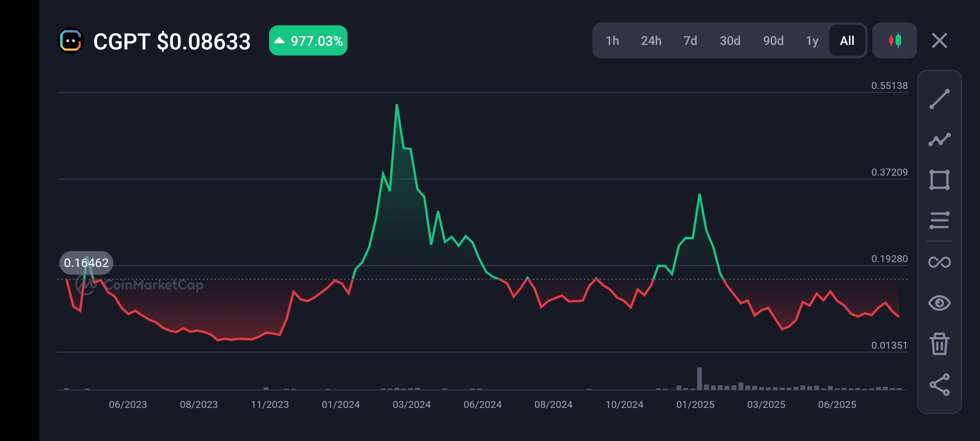Tap the 977.03% price change badge
This screenshot has width=980, height=441.
click(x=308, y=41)
